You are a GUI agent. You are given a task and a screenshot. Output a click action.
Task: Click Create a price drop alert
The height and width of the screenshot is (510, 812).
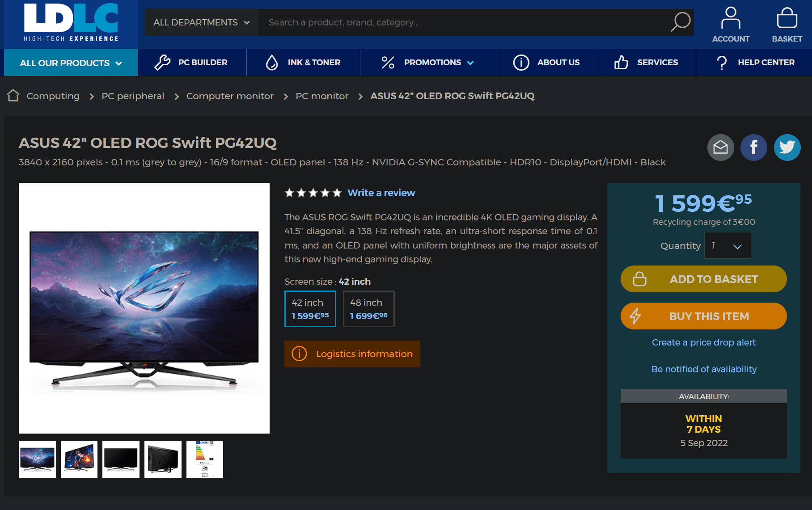click(704, 342)
